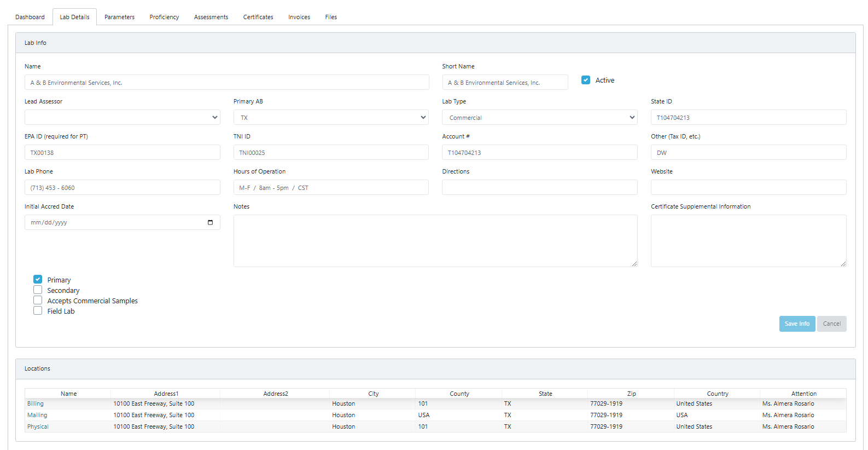Enable Accepts Commercial Samples
Viewport: 868px width, 450px height.
click(x=38, y=300)
